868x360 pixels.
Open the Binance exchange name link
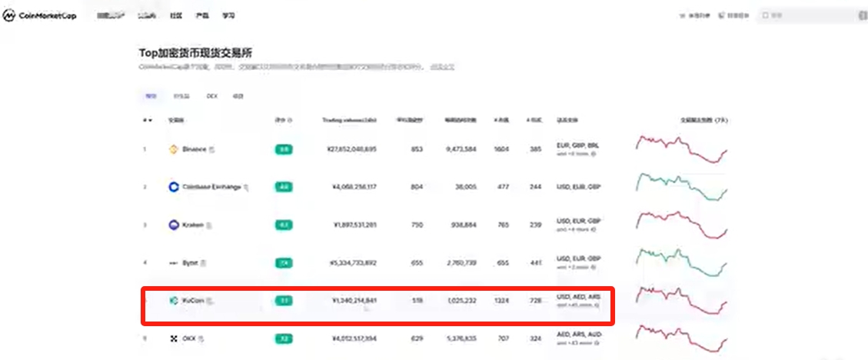click(195, 149)
